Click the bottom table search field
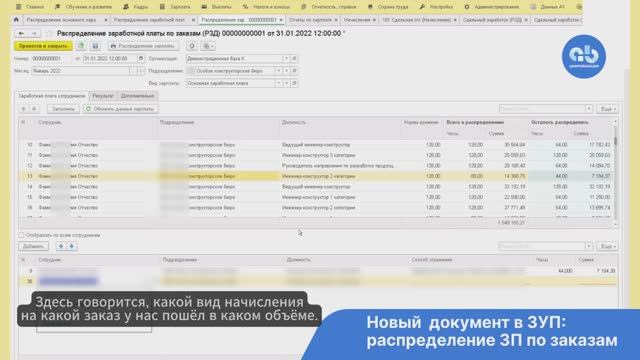 (x=542, y=246)
